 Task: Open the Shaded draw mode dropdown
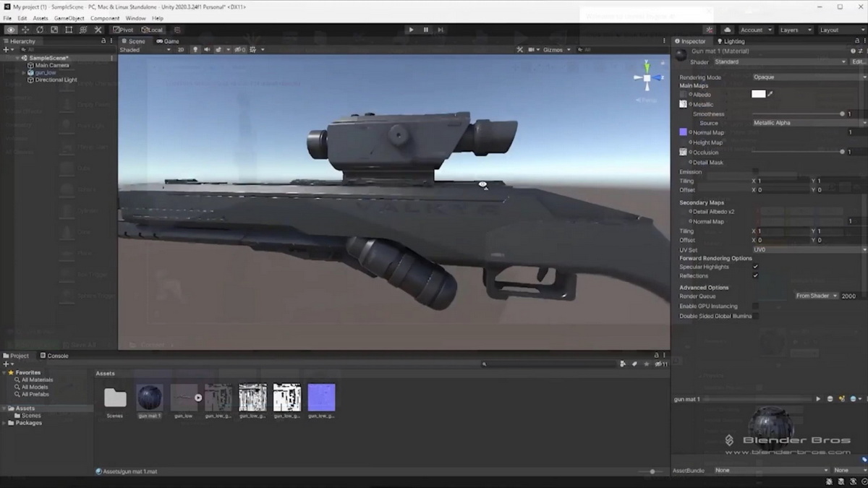(146, 50)
